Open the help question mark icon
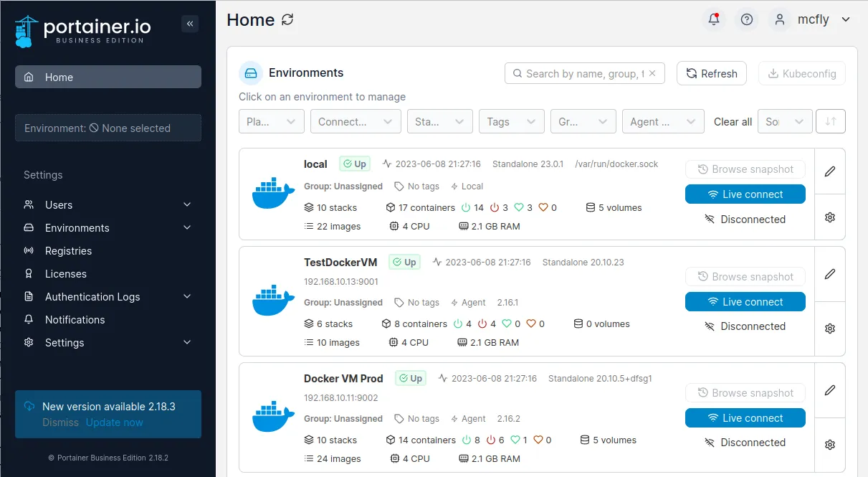Viewport: 868px width, 477px height. [x=747, y=19]
